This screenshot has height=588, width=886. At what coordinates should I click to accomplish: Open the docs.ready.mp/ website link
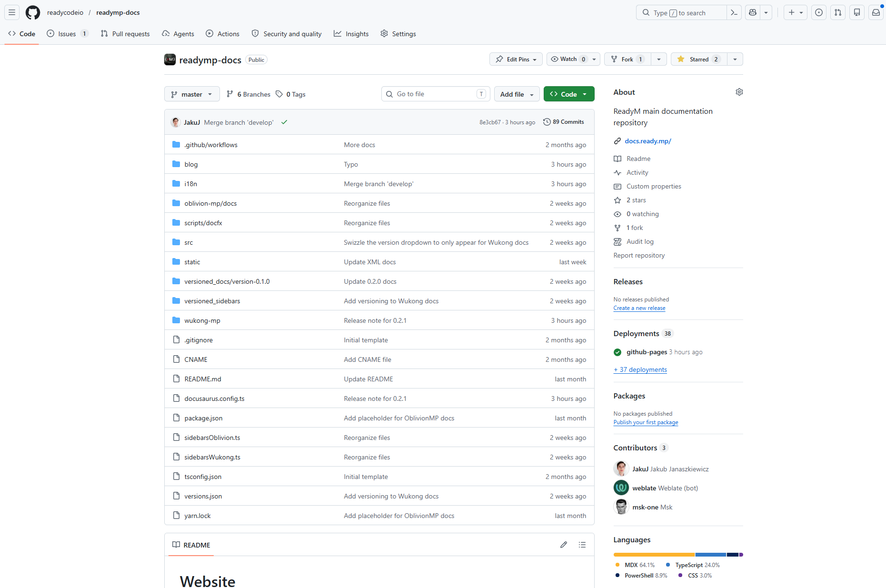click(648, 141)
